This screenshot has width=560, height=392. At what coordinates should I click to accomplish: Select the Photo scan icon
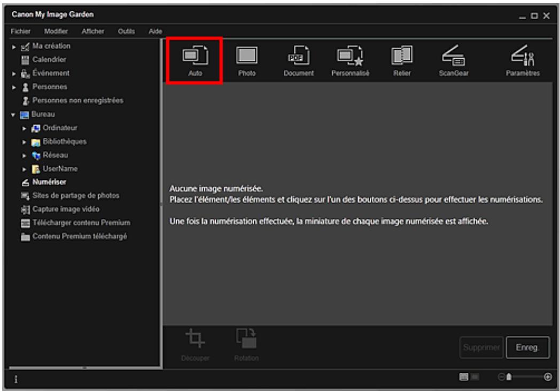tap(246, 60)
